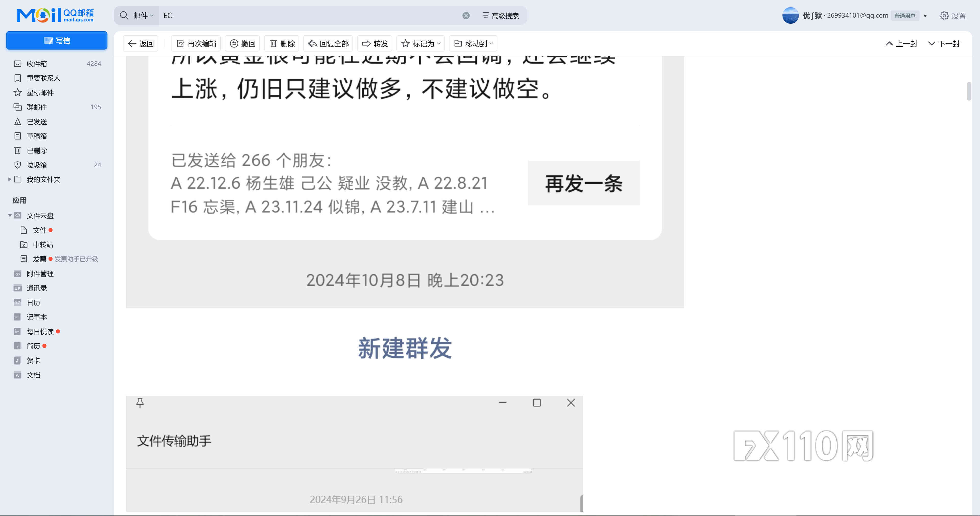980x516 pixels.
Task: Click the search magnifier icon
Action: click(124, 15)
